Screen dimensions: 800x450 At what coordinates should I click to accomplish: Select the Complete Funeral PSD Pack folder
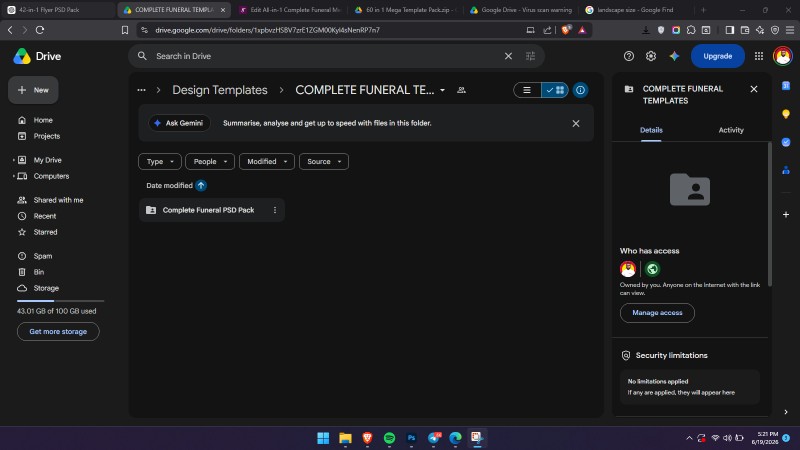pyautogui.click(x=211, y=210)
